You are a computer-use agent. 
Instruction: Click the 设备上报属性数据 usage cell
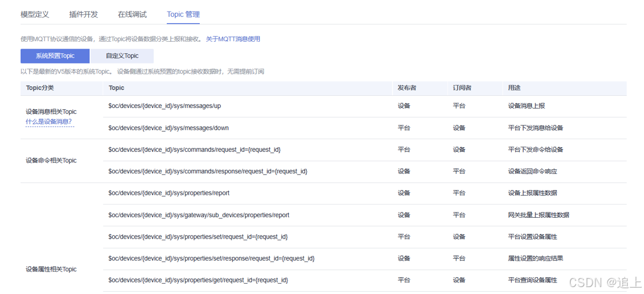(x=533, y=193)
